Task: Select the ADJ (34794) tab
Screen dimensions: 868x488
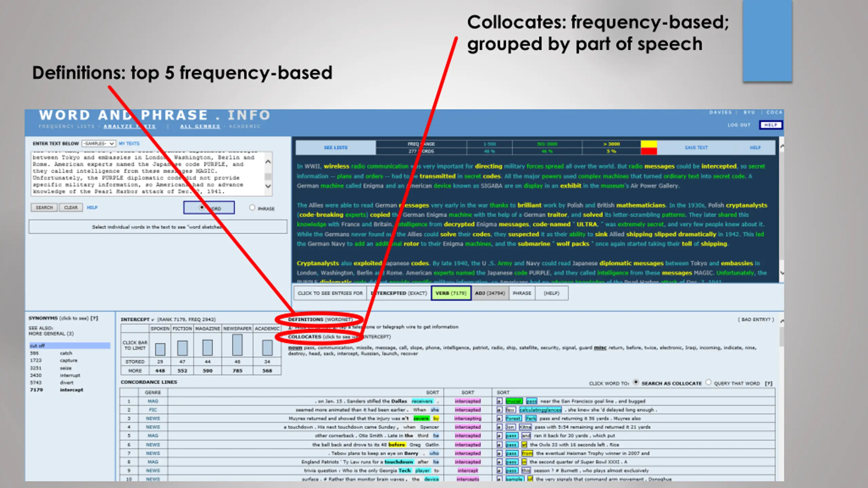Action: (490, 293)
